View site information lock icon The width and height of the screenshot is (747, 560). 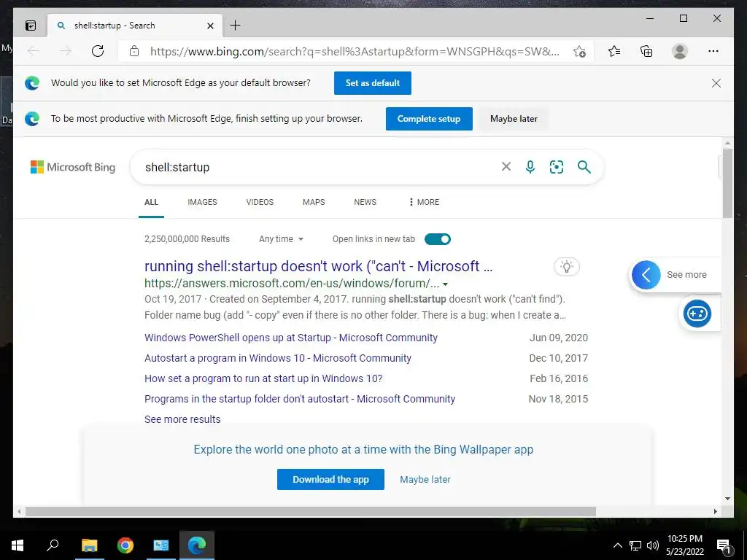(x=134, y=51)
